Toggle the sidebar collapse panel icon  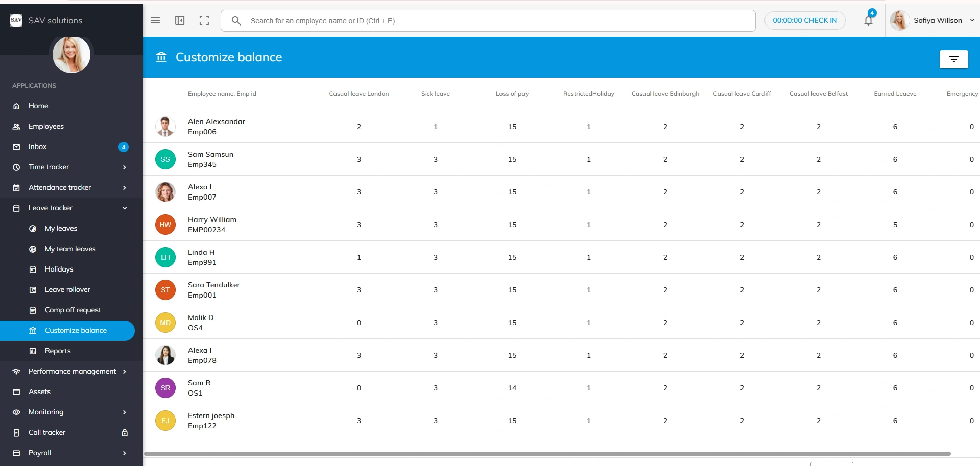click(x=180, y=20)
